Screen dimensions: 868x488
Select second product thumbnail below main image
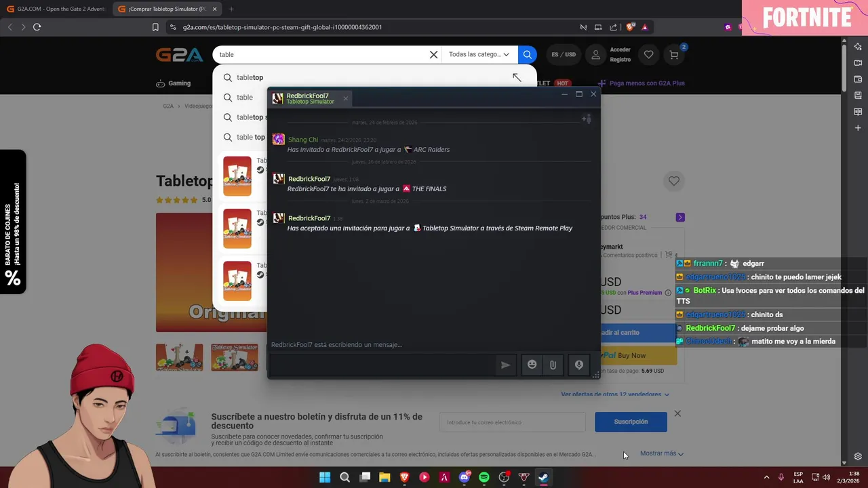click(235, 357)
